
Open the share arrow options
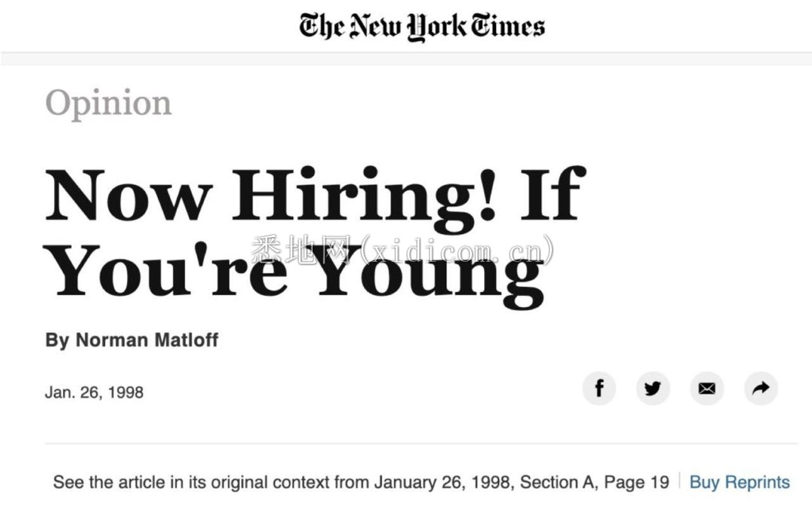pos(761,389)
